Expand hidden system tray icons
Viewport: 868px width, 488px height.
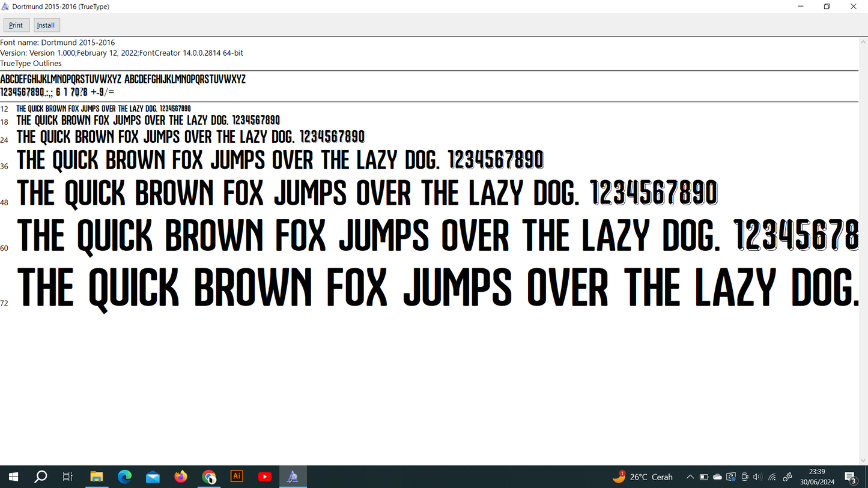click(x=690, y=477)
